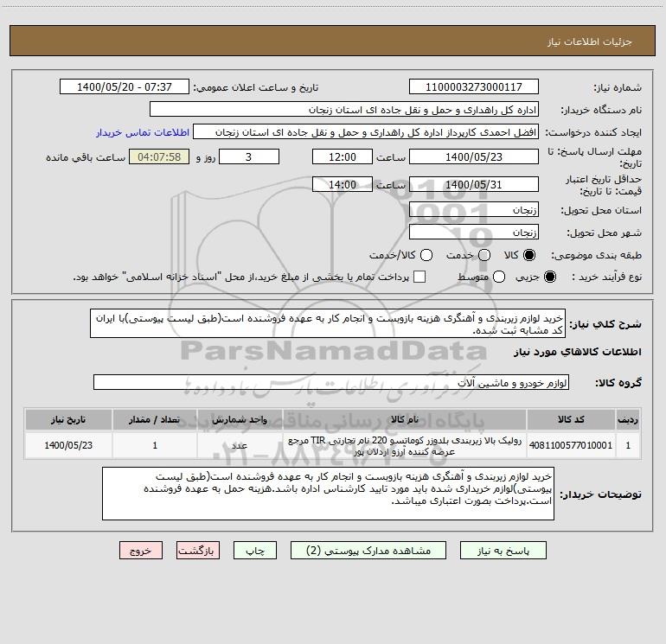Click the بازگشت back button
The width and height of the screenshot is (666, 644).
click(x=198, y=551)
